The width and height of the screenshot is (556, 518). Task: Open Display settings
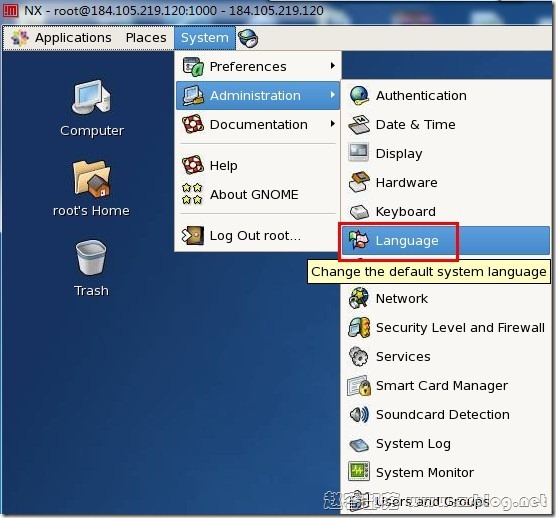[x=445, y=154]
